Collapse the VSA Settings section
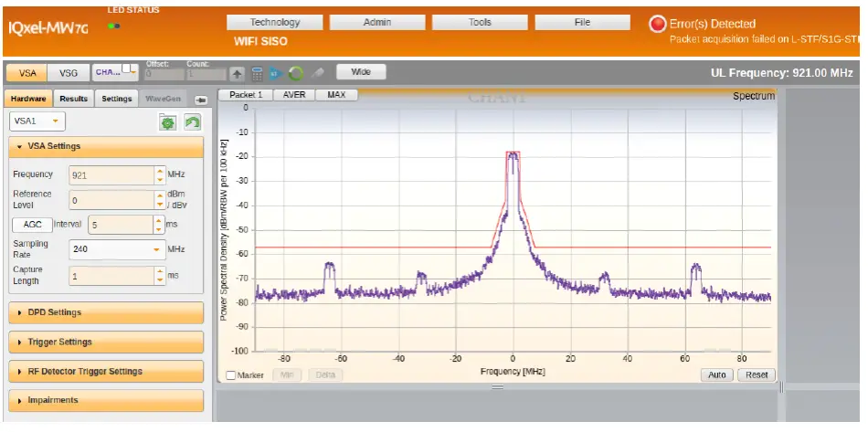This screenshot has height=432, width=868. coord(106,146)
